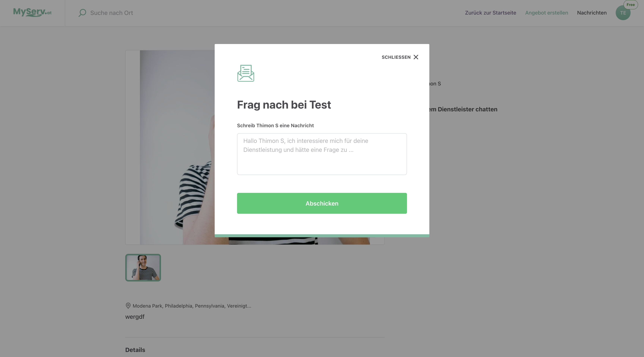
Task: Click the envelope letter icon in the dialog
Action: pyautogui.click(x=245, y=73)
